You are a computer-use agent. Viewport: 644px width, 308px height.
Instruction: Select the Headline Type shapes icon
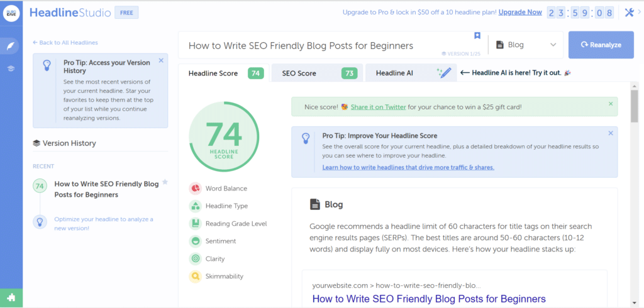(195, 206)
